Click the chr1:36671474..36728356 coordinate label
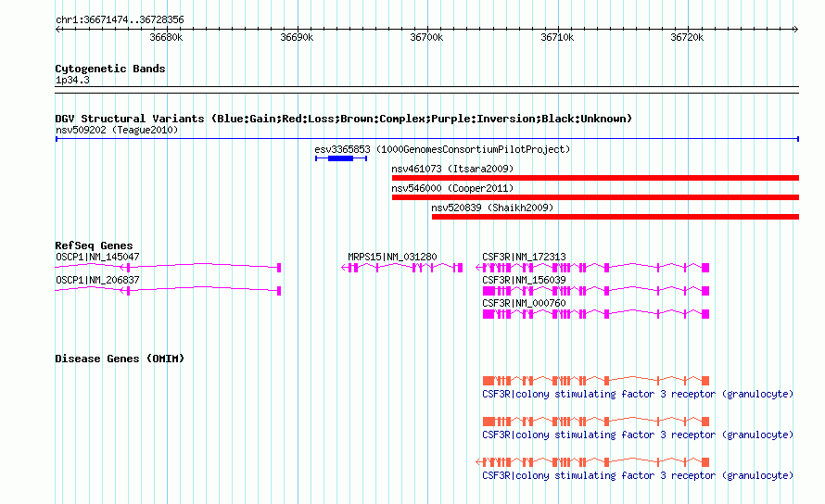825x504 pixels. pyautogui.click(x=120, y=20)
